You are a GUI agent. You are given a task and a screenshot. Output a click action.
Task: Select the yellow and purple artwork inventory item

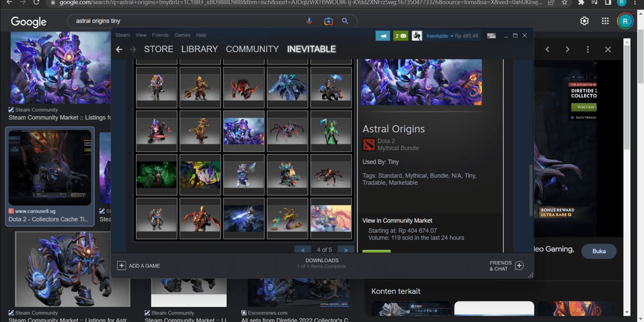coord(200,175)
